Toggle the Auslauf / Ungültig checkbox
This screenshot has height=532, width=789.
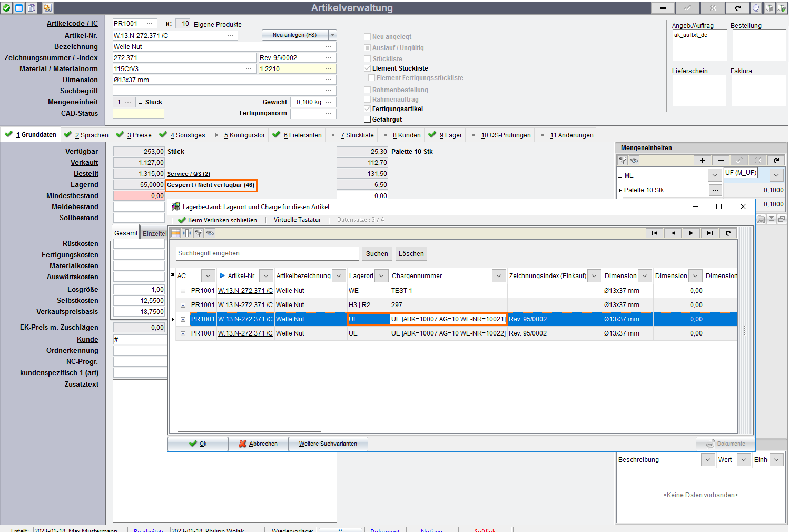click(368, 48)
